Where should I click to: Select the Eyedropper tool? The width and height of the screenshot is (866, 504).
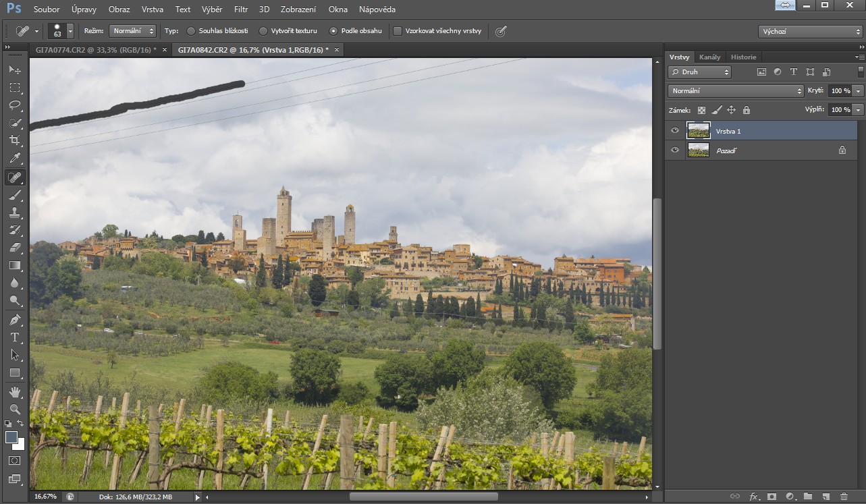[15, 159]
